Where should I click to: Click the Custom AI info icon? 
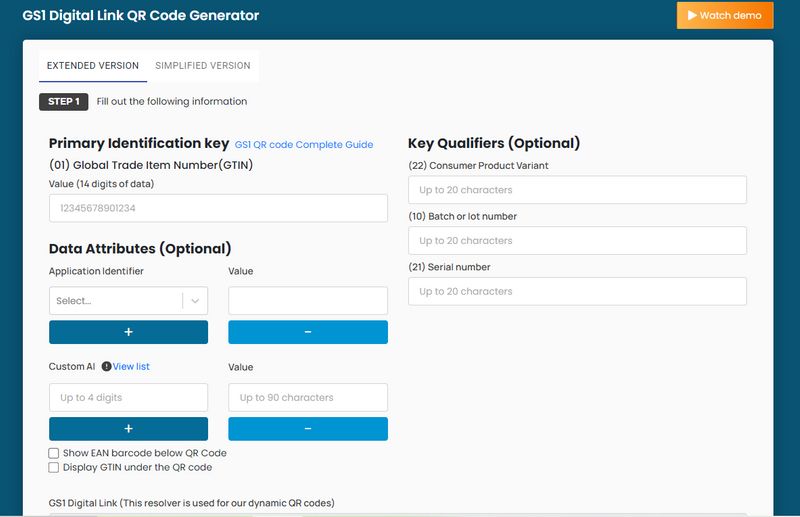pos(106,366)
